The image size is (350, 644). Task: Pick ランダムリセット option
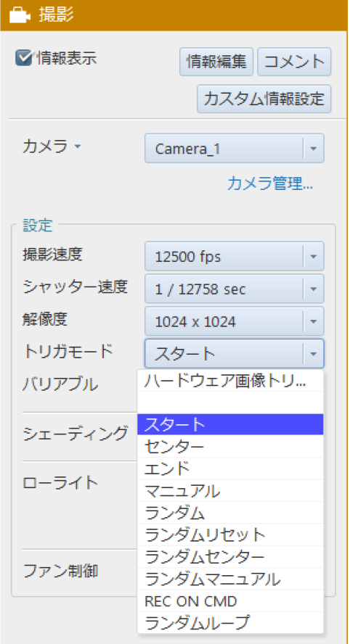pyautogui.click(x=230, y=535)
